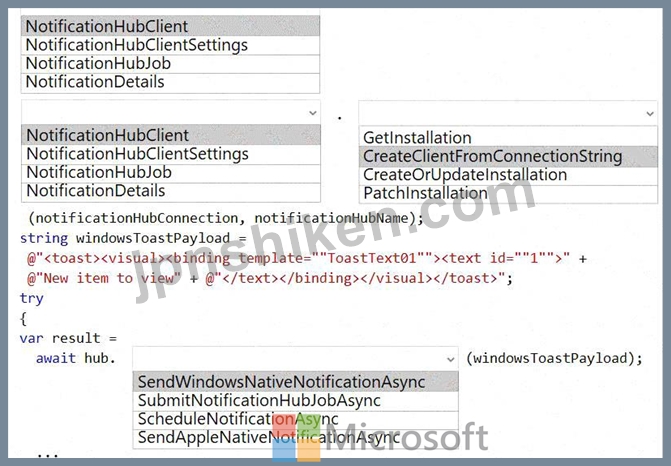Click the await keyword

56,358
